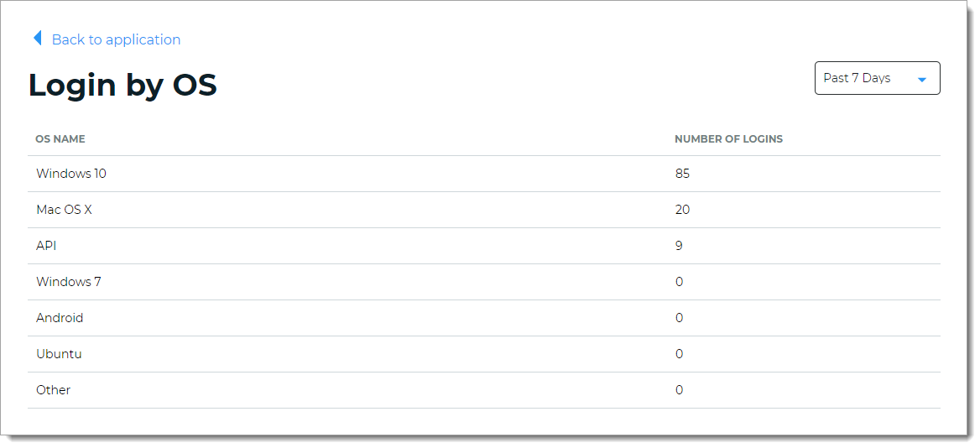This screenshot has width=980, height=448.
Task: Click the NUMBER OF LOGINS column header
Action: (x=728, y=139)
